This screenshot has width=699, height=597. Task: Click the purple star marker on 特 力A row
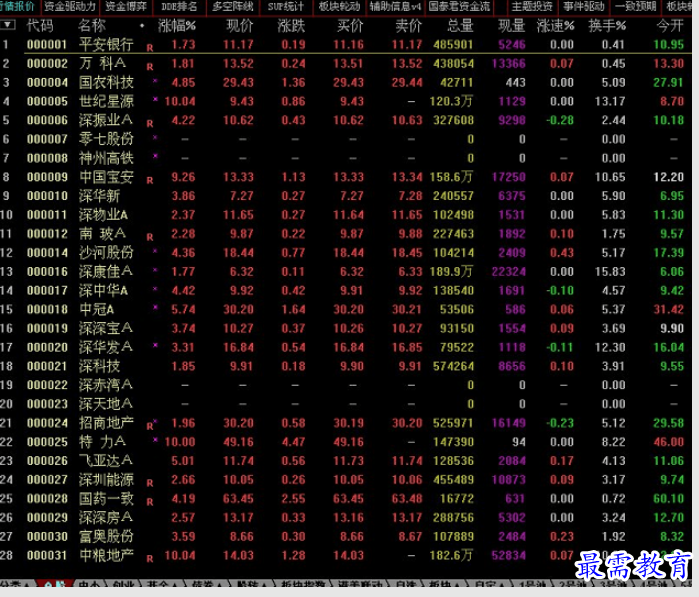coord(155,440)
